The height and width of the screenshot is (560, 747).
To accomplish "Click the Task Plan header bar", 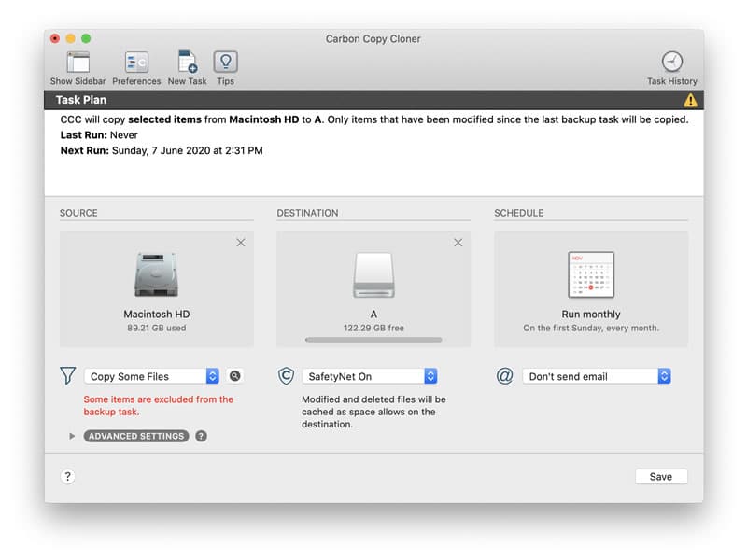I will pyautogui.click(x=373, y=100).
